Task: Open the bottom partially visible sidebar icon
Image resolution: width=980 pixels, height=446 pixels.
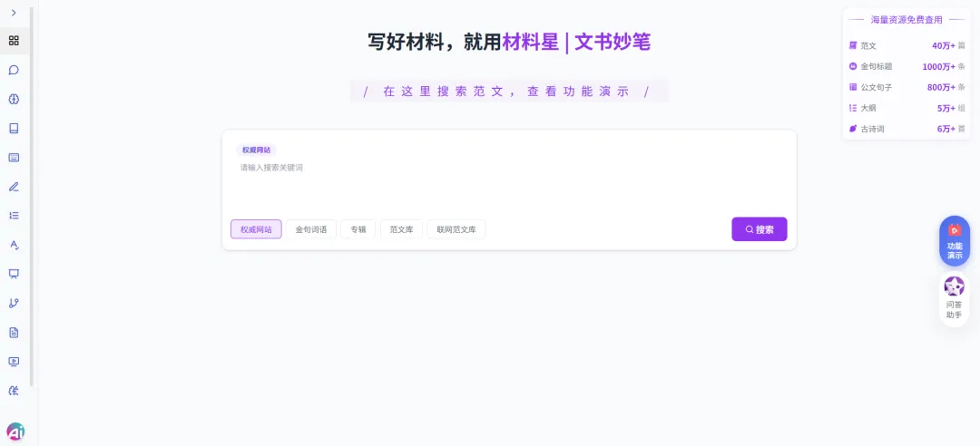Action: point(14,391)
